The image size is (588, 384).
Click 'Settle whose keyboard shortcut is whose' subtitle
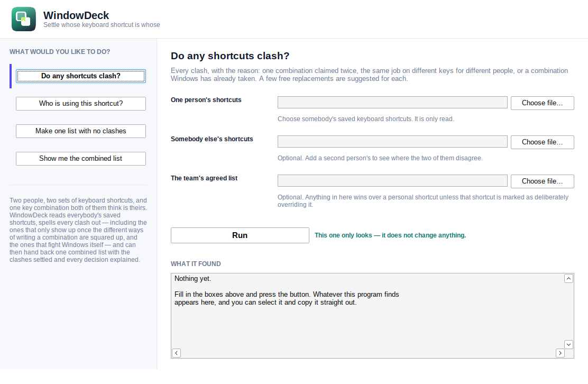coord(102,25)
